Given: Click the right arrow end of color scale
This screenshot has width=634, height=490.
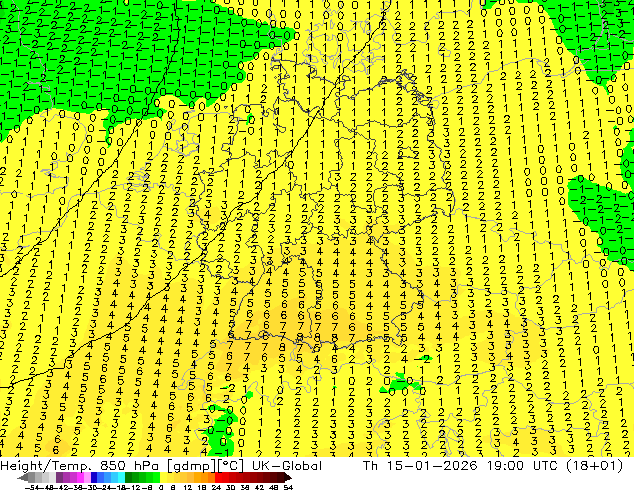Looking at the screenshot, I should [287, 477].
